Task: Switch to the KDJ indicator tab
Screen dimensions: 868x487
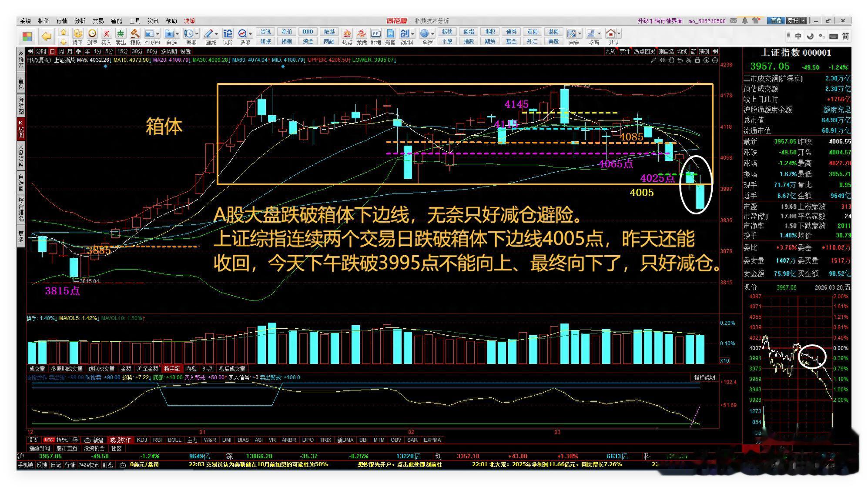Action: click(x=142, y=440)
